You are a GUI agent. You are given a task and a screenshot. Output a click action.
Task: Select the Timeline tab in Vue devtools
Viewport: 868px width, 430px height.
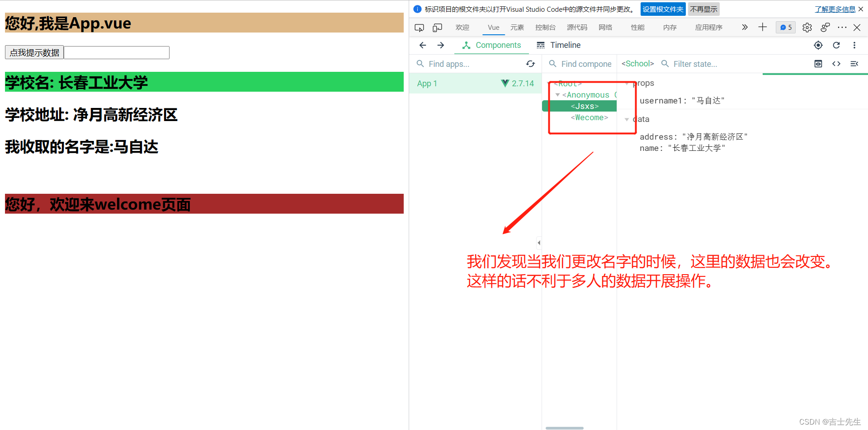559,45
